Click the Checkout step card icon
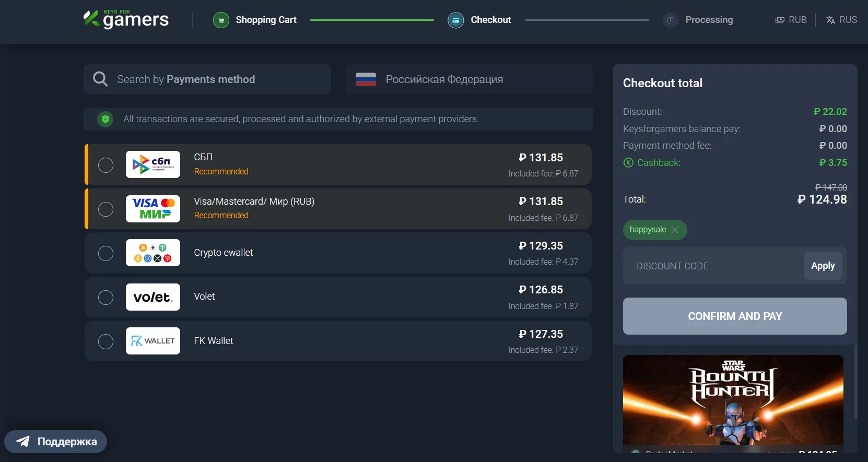Image resolution: width=868 pixels, height=462 pixels. [x=455, y=20]
